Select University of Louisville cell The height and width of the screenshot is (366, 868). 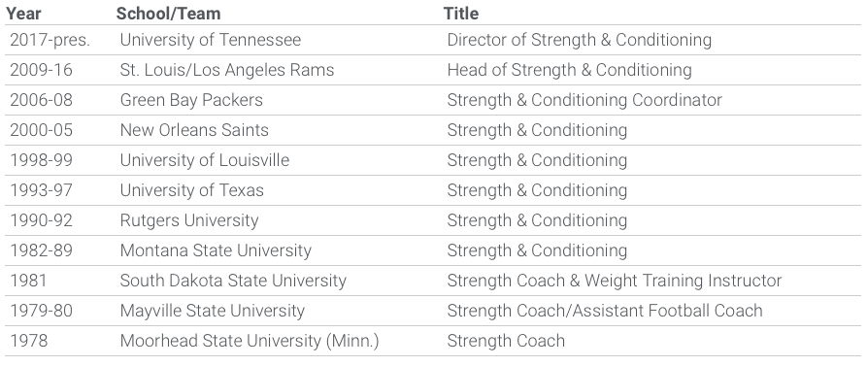coord(204,160)
